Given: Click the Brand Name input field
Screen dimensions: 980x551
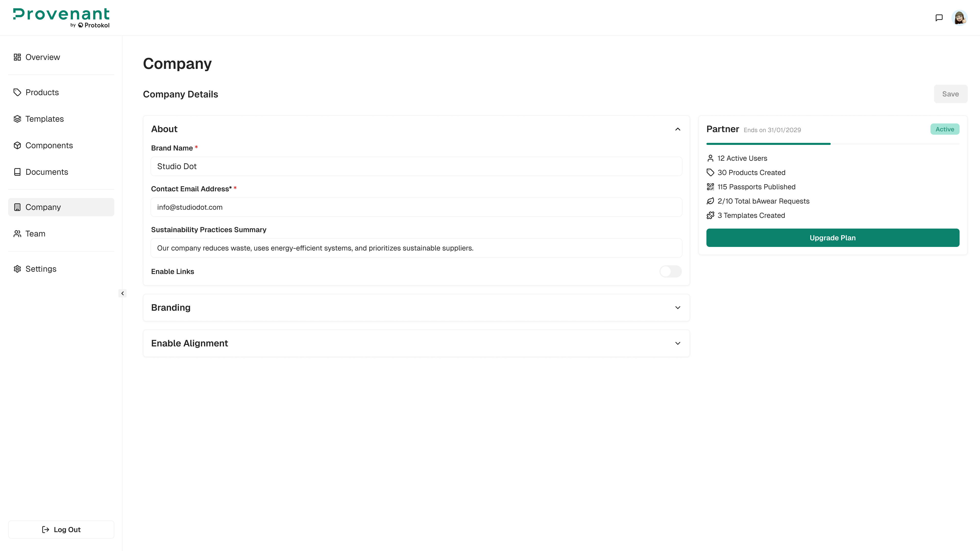Looking at the screenshot, I should point(416,167).
